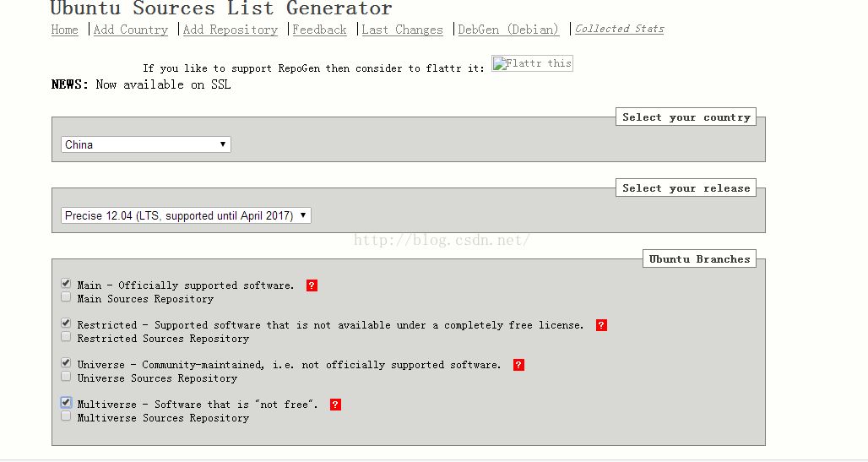868x462 pixels.
Task: Check the Universe Sources Repository box
Action: coord(66,377)
